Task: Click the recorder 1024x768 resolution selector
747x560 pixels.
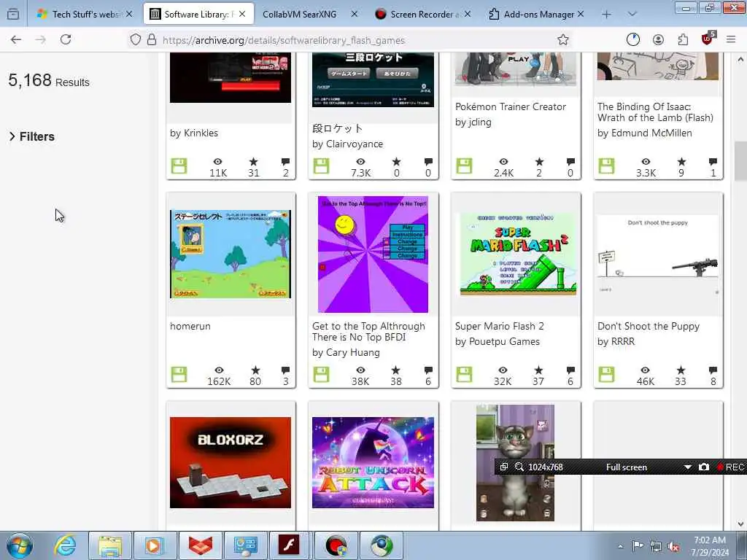Action: point(546,467)
